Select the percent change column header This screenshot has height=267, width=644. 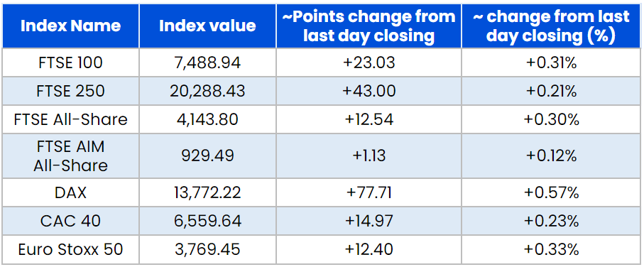point(552,26)
